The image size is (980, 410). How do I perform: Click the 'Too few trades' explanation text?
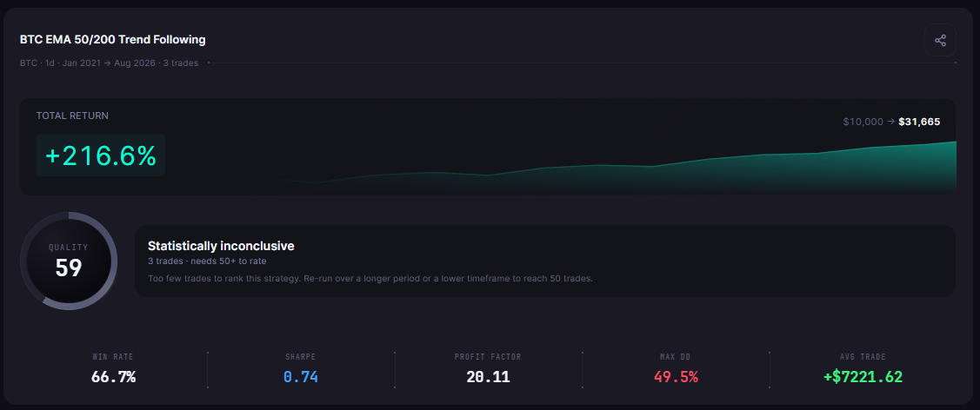point(370,278)
